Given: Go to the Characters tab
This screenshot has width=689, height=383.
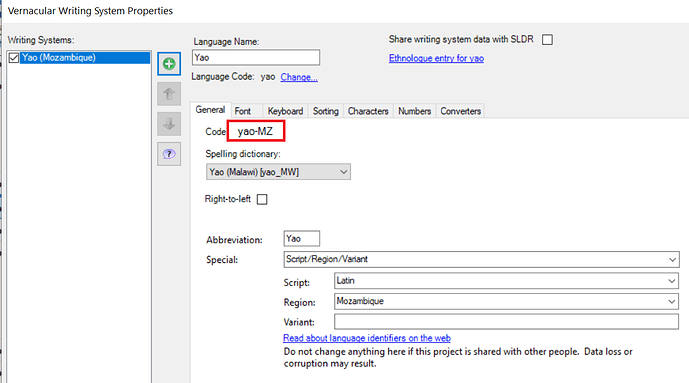Looking at the screenshot, I should (368, 111).
